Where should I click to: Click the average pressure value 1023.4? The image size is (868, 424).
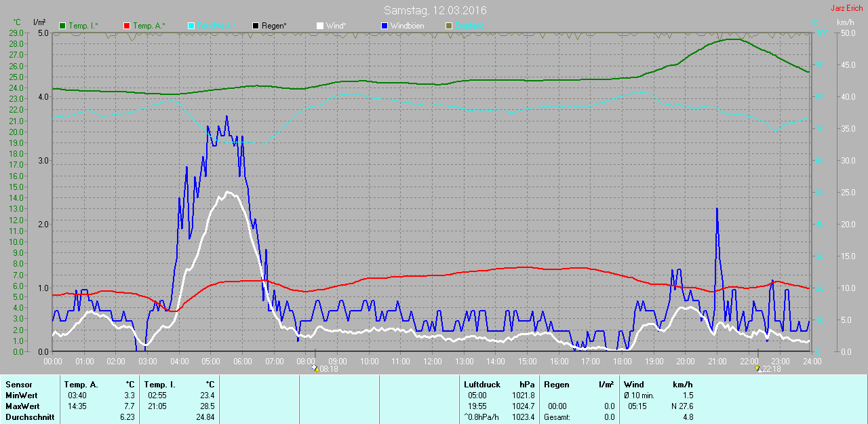[523, 417]
